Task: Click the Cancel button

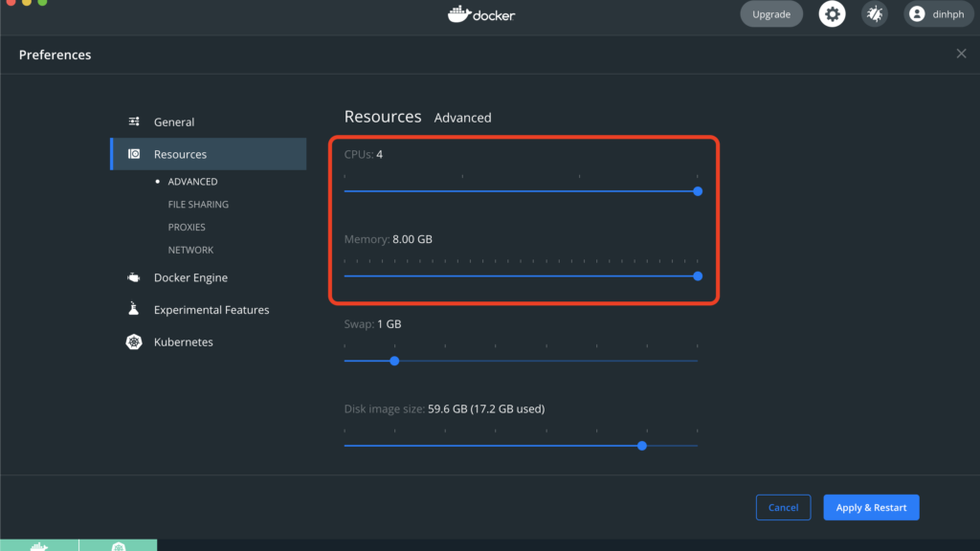Action: 783,507
